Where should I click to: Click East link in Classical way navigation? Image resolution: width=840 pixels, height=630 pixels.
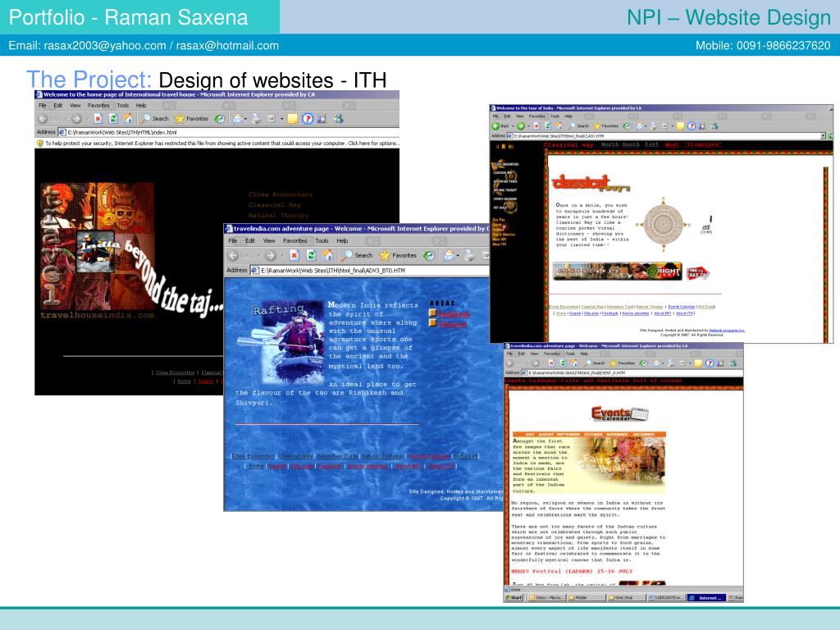coord(651,144)
